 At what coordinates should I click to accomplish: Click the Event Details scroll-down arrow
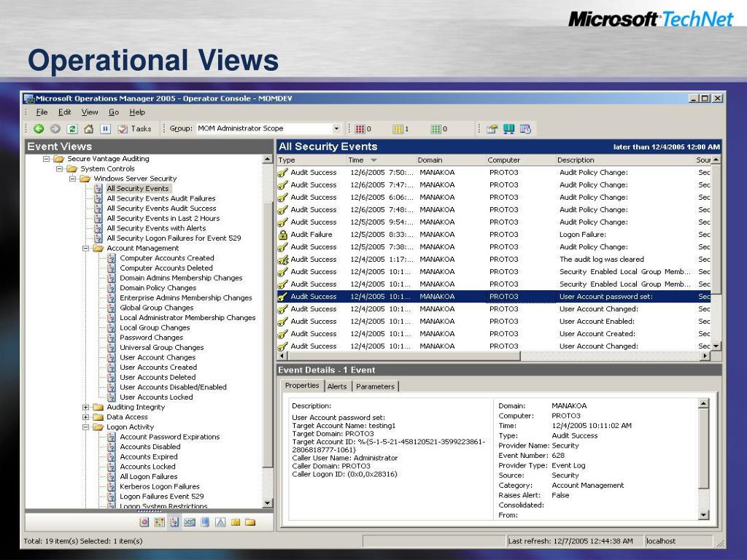tap(703, 515)
